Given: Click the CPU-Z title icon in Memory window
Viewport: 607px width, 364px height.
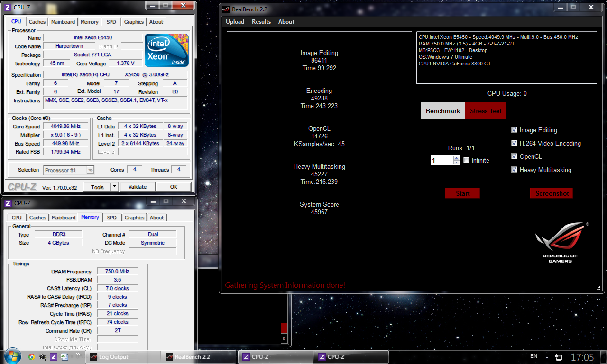Looking at the screenshot, I should click(x=8, y=203).
